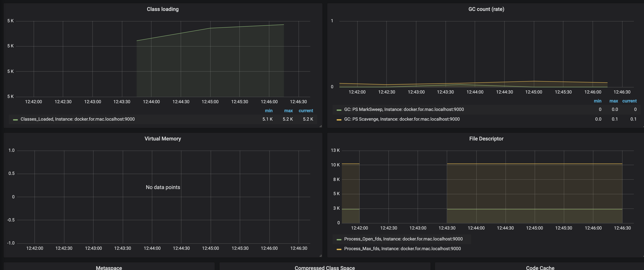Click the green color swatch for Classes_Loaded
The image size is (644, 270).
tap(15, 120)
